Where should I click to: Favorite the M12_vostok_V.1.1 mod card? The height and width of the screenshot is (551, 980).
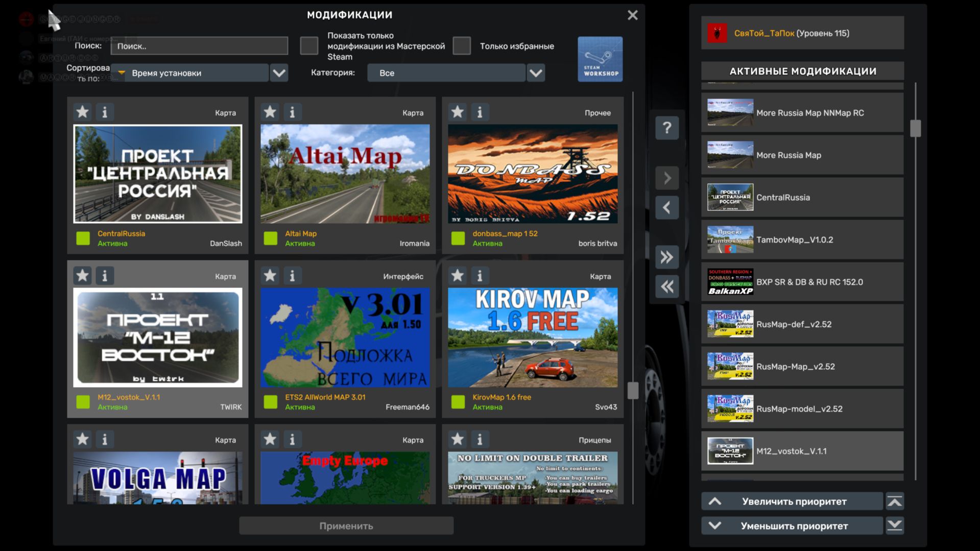tap(82, 276)
